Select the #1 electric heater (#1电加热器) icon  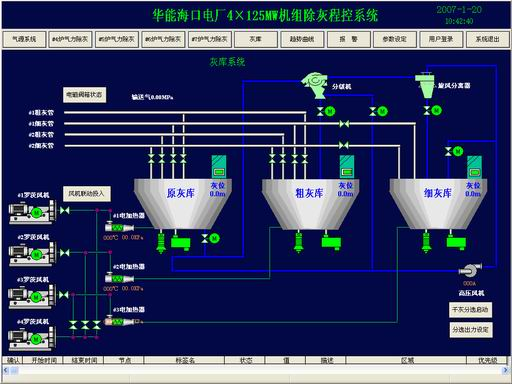pos(119,227)
